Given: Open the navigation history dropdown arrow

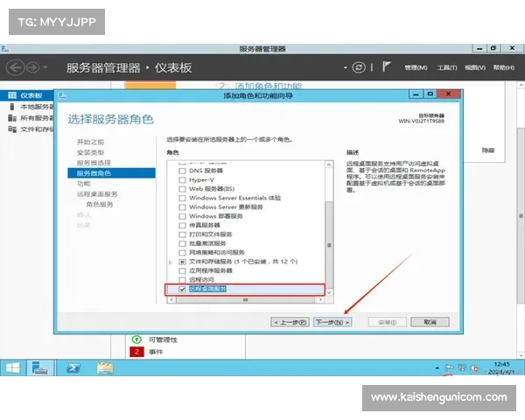Looking at the screenshot, I should 45,67.
